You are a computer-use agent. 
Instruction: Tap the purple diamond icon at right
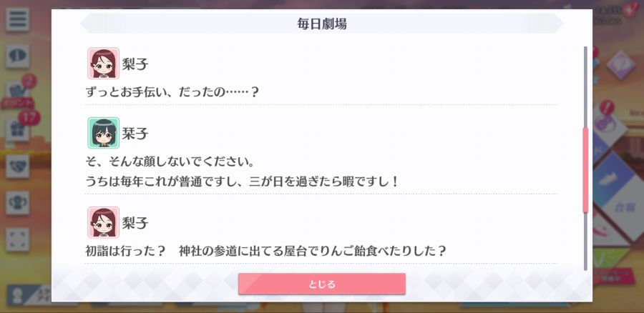click(x=620, y=64)
